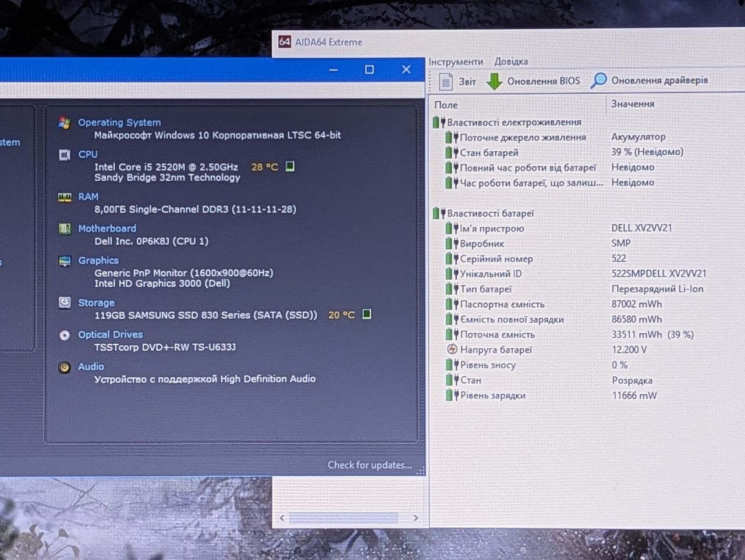Screen dimensions: 745x560
Task: Click the value 11666 mW
Action: pos(634,395)
